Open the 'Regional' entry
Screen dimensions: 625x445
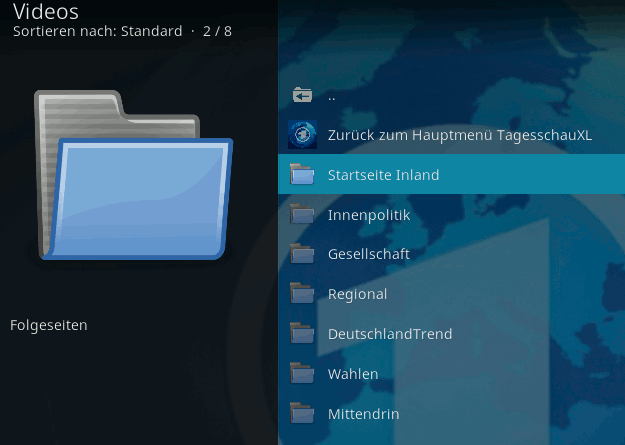(x=451, y=293)
